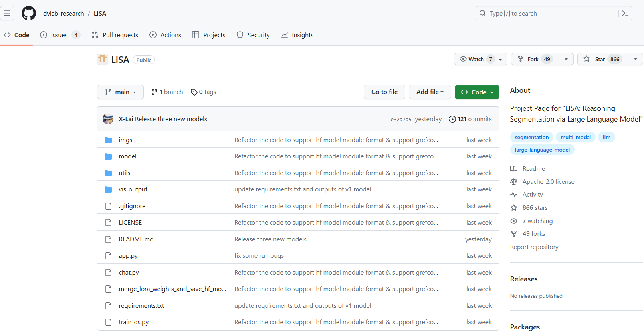This screenshot has height=335, width=644.
Task: Expand the Fork options dropdown arrow
Action: click(566, 59)
